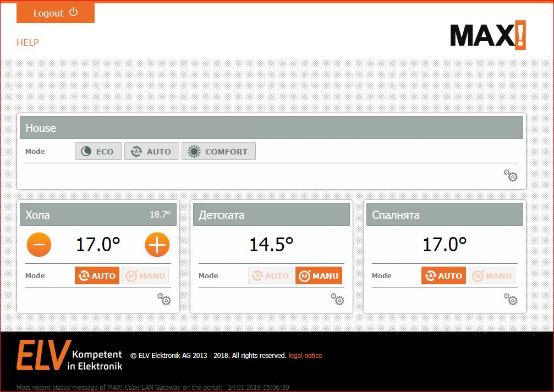
Task: Open House settings gear icon
Action: pyautogui.click(x=511, y=176)
